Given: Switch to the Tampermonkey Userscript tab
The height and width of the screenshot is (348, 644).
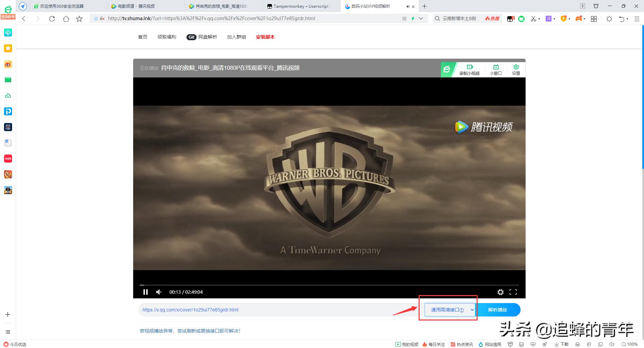Looking at the screenshot, I should point(301,6).
